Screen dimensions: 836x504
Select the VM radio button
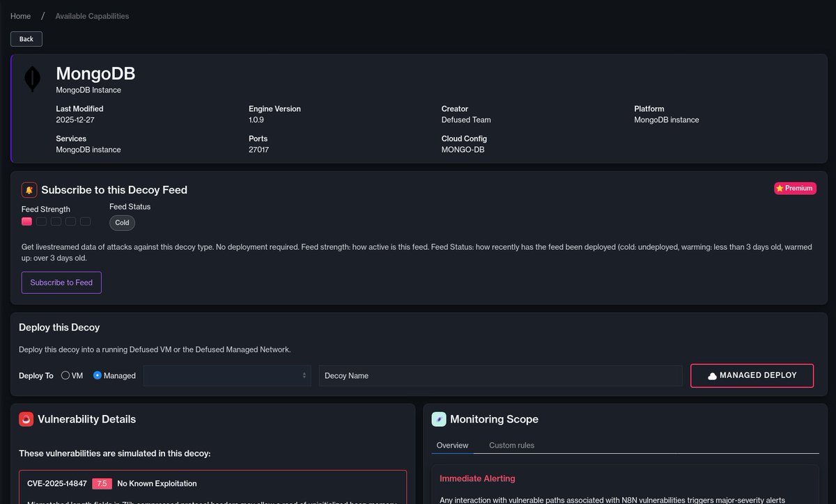65,375
